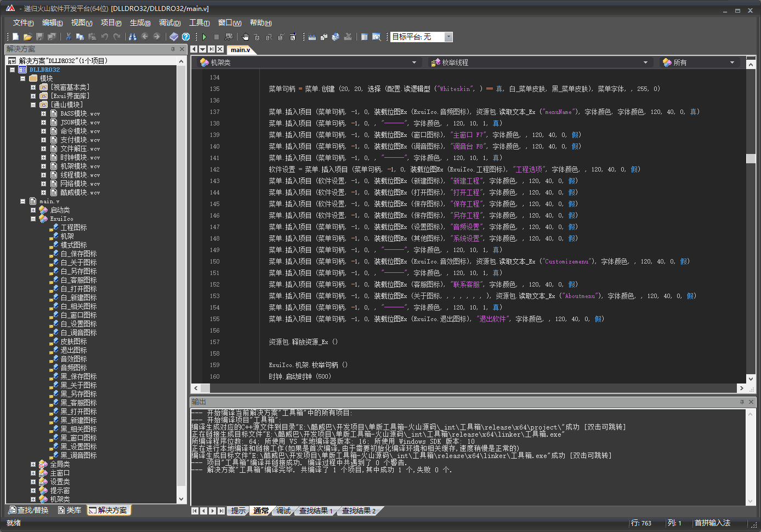The image size is (761, 532).
Task: Switch to the 查找结果 1 tab
Action: pos(315,511)
